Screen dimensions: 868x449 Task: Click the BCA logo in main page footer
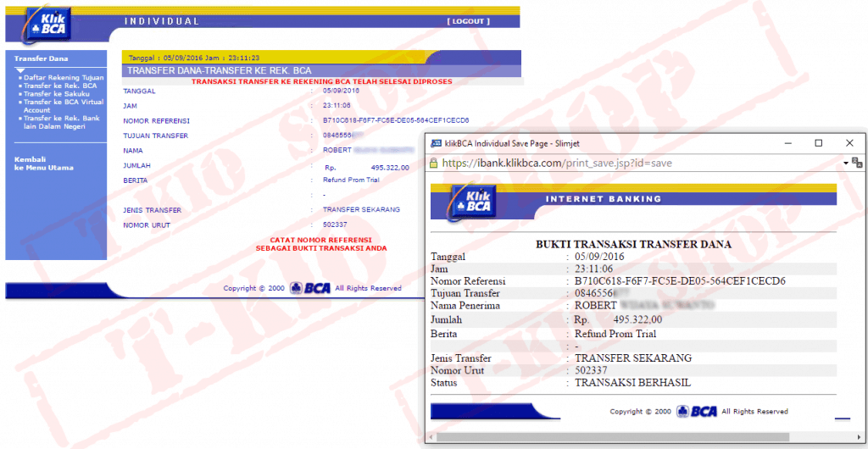(309, 288)
